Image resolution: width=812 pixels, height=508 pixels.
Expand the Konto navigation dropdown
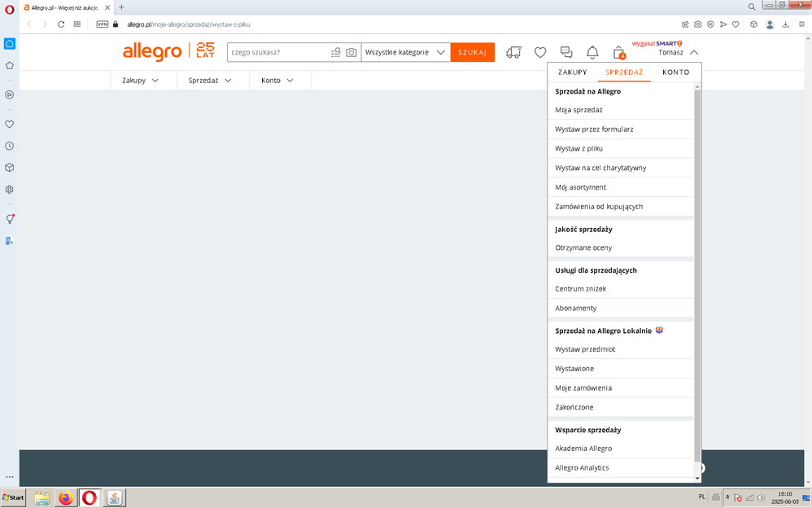[277, 81]
